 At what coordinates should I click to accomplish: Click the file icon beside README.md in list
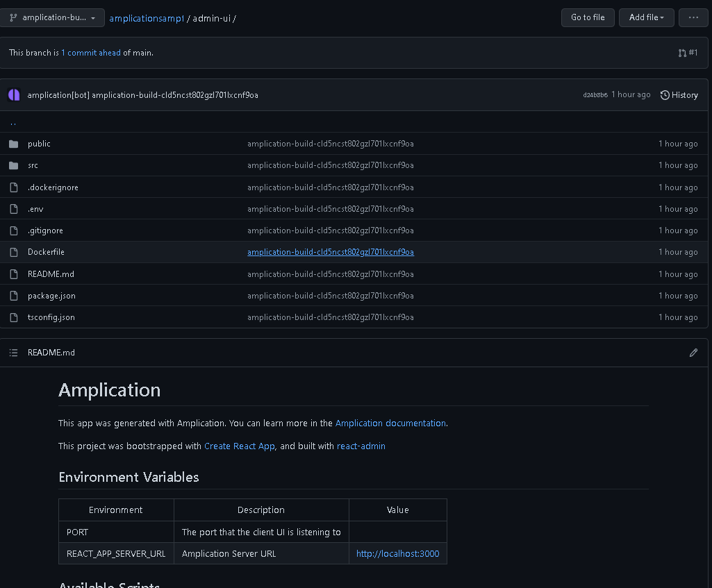(14, 274)
